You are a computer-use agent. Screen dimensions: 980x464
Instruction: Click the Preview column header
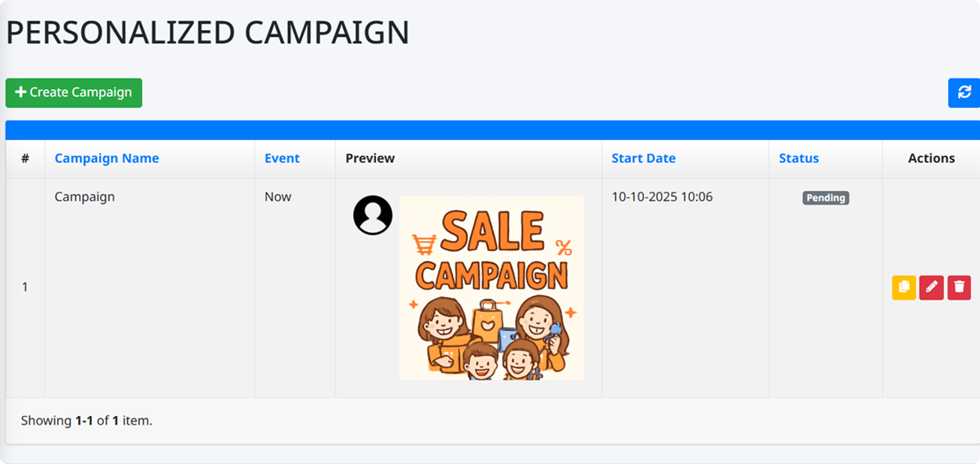(x=370, y=158)
